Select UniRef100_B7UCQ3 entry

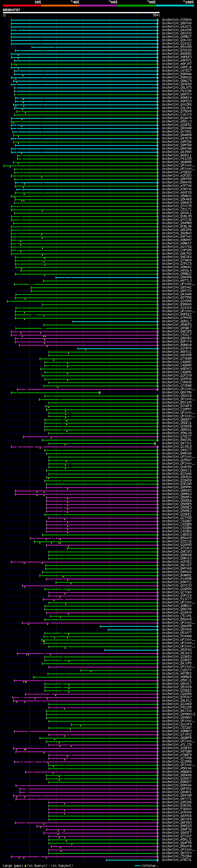pos(176,50)
